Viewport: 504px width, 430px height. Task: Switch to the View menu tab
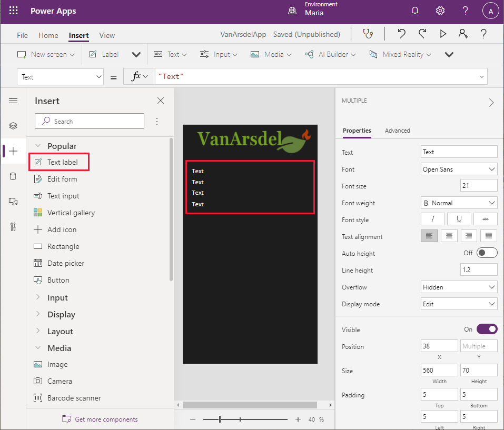107,35
